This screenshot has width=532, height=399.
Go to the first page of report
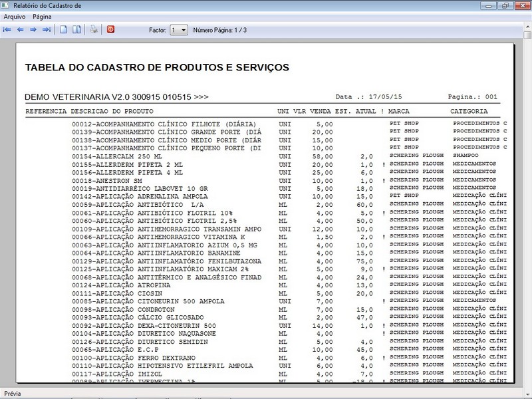[7, 30]
